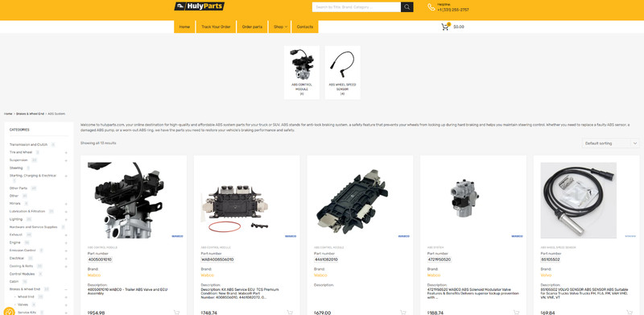This screenshot has width=644, height=315.
Task: Expand the Suspension category
Action: tap(66, 160)
